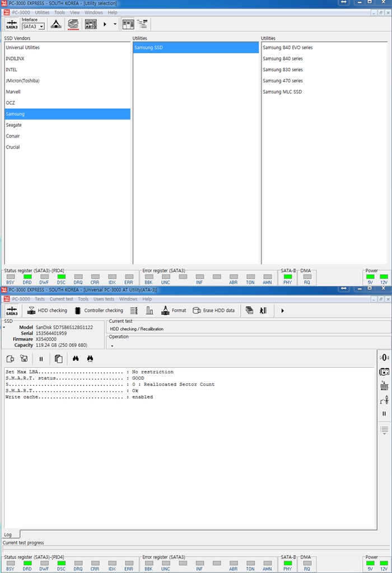
Task: Expand the arrow beside the SSD Model info
Action: click(x=4, y=327)
